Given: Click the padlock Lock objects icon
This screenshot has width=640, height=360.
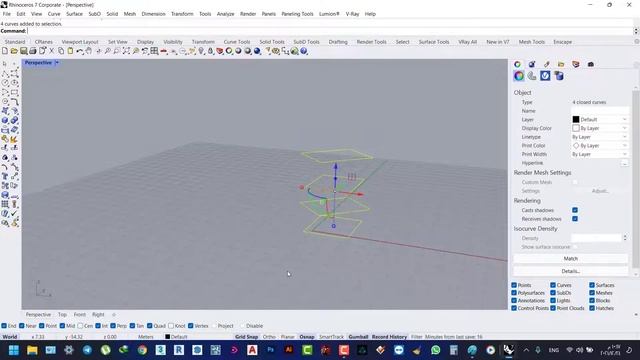Looking at the screenshot, I should [x=211, y=51].
